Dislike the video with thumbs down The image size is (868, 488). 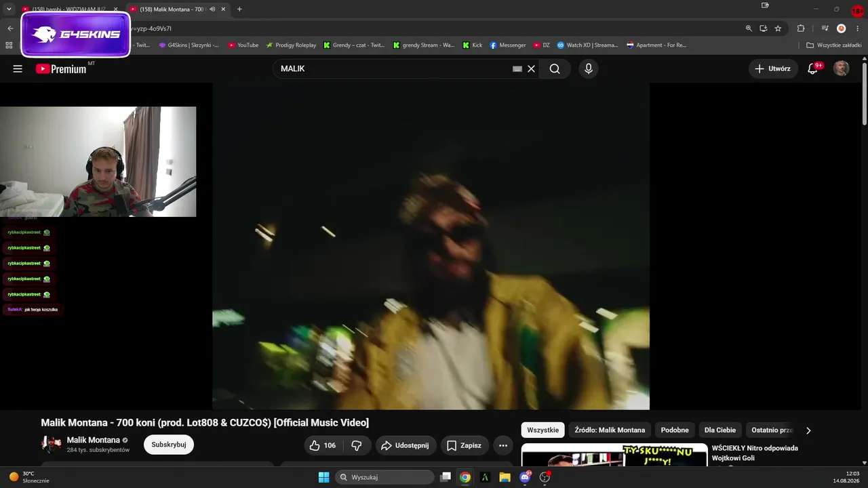(x=357, y=445)
